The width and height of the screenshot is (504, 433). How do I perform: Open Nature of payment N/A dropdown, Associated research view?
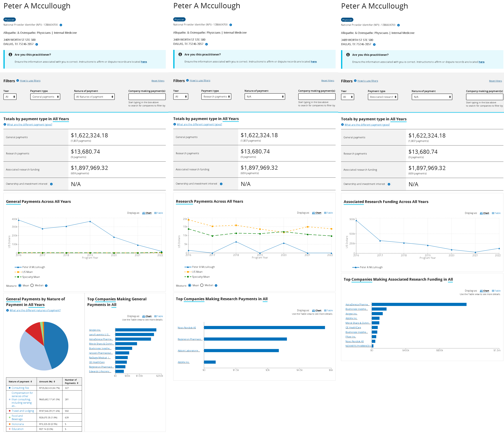432,97
